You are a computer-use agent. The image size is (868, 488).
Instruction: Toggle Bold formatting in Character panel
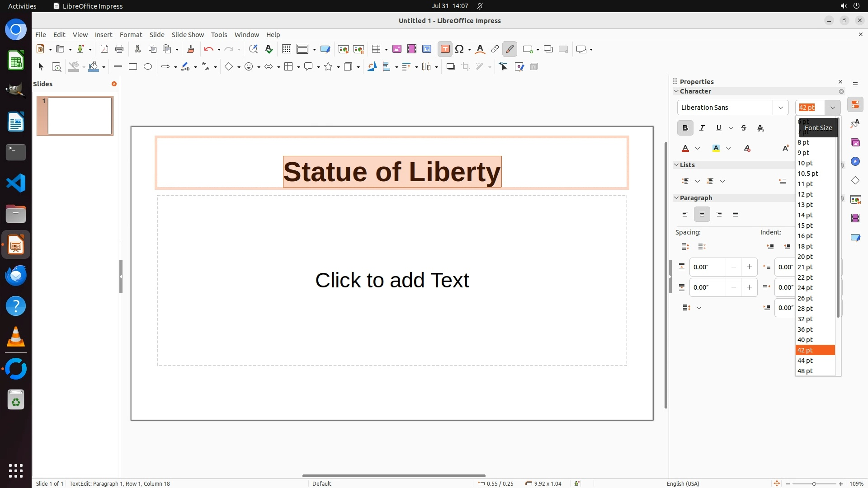pos(685,128)
